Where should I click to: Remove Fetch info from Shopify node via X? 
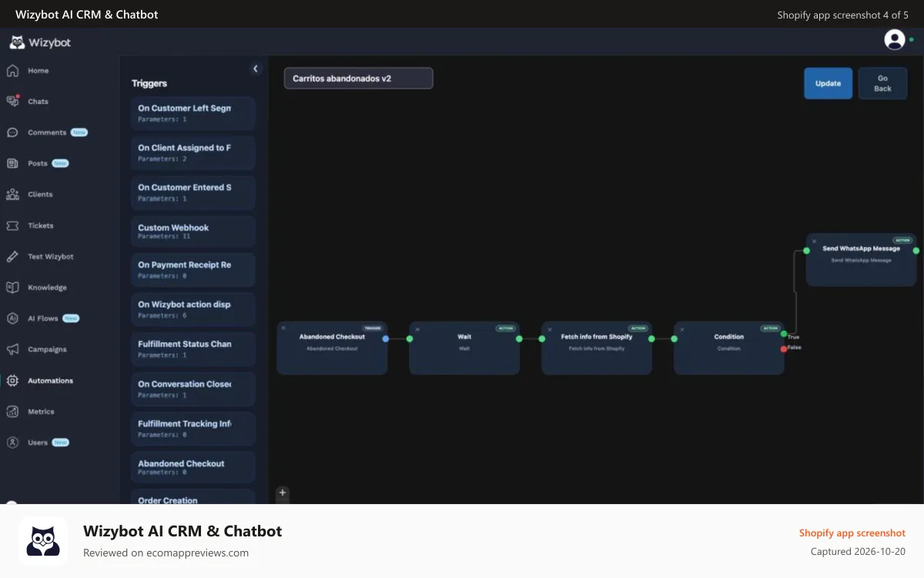pyautogui.click(x=549, y=329)
